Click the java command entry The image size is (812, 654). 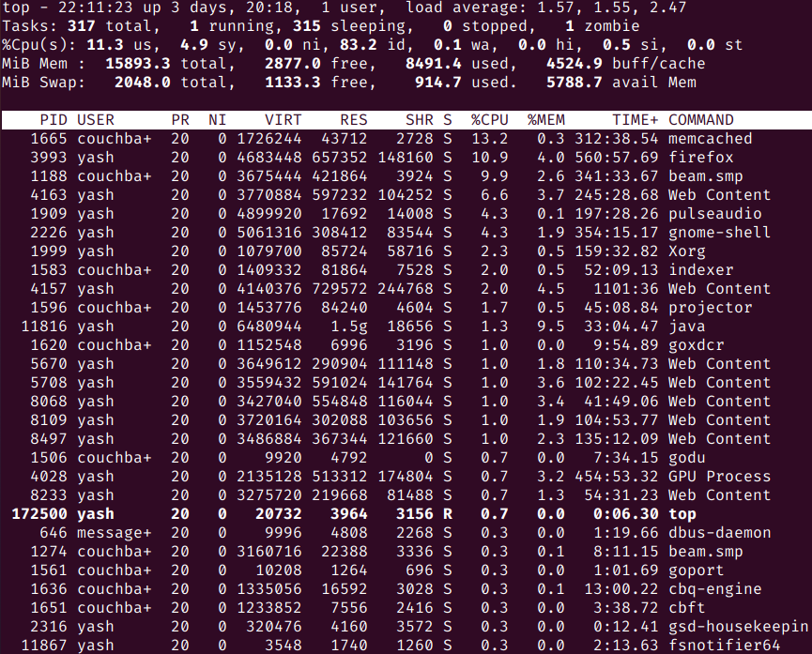(x=686, y=327)
